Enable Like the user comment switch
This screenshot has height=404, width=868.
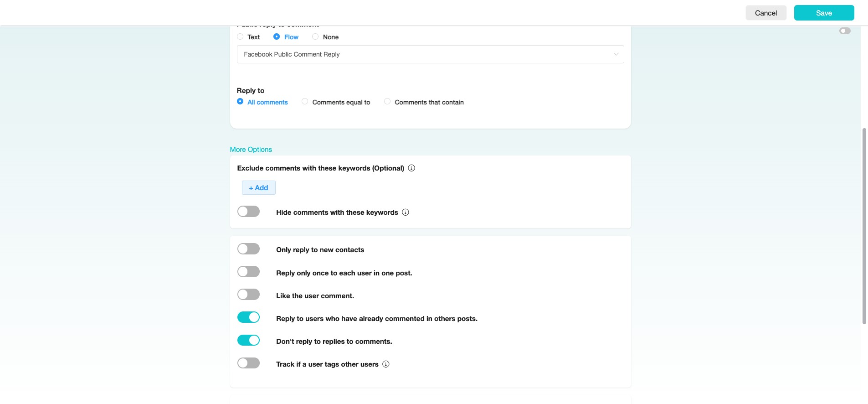pyautogui.click(x=248, y=295)
